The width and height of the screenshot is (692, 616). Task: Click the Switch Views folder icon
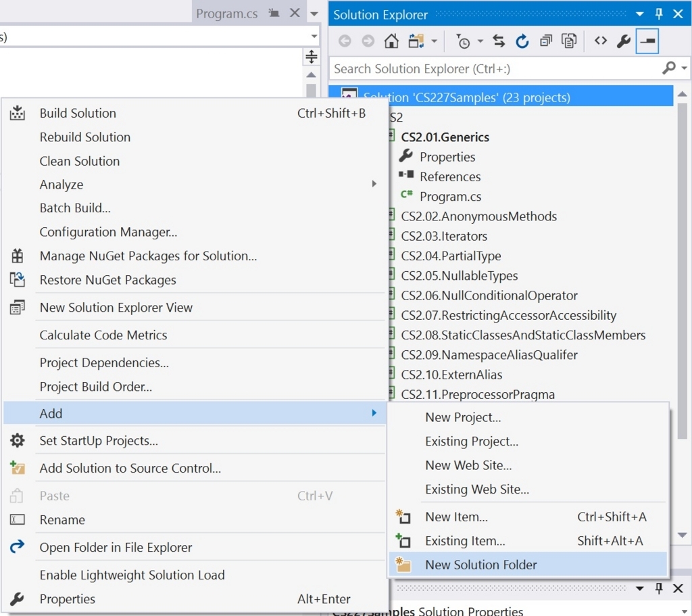416,41
